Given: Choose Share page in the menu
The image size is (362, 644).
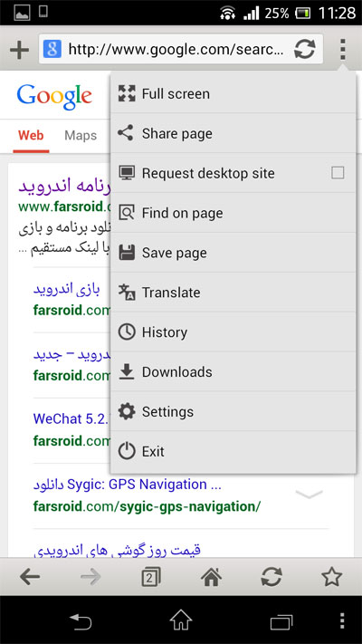Looking at the screenshot, I should (x=233, y=133).
